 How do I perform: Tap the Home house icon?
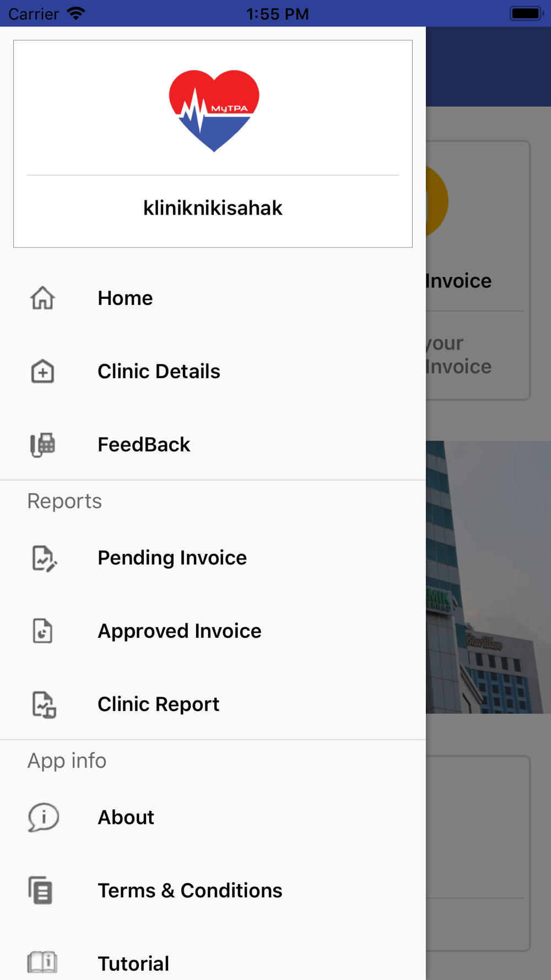[x=42, y=298]
